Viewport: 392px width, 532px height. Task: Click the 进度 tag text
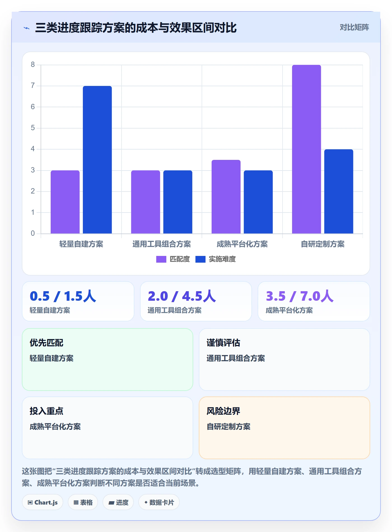coord(122,503)
